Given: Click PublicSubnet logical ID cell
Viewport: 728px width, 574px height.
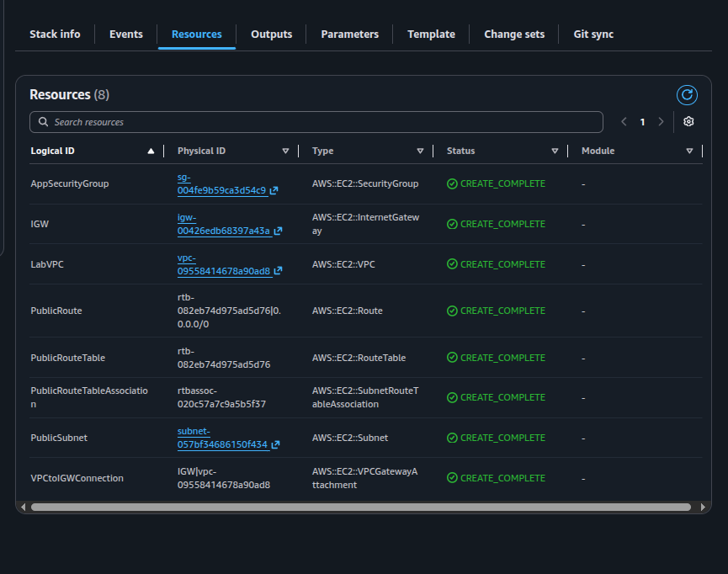Looking at the screenshot, I should (59, 438).
